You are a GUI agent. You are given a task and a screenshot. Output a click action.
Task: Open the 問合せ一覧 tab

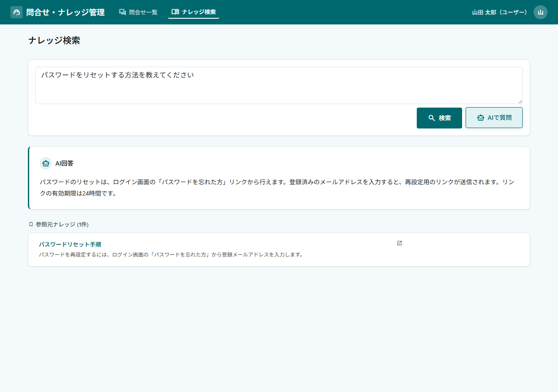(138, 12)
